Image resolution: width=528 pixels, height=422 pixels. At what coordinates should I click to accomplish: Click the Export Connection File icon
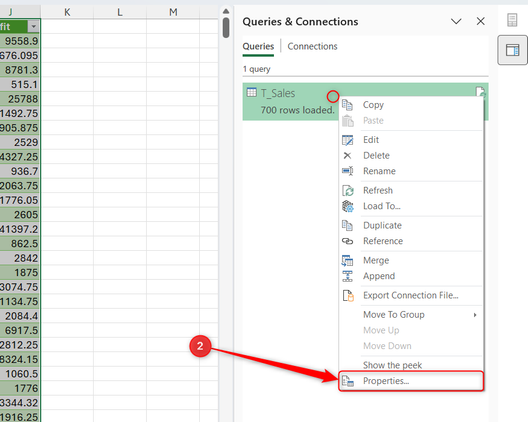348,296
